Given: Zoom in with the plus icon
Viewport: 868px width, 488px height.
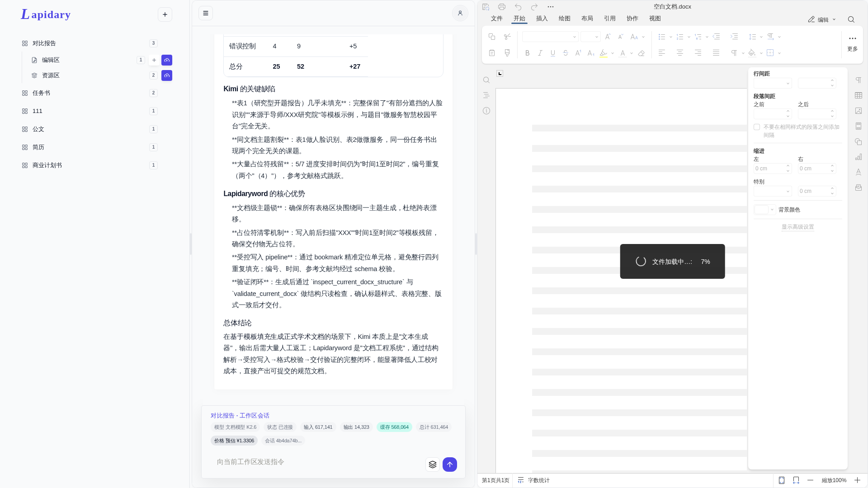Looking at the screenshot, I should (x=857, y=480).
